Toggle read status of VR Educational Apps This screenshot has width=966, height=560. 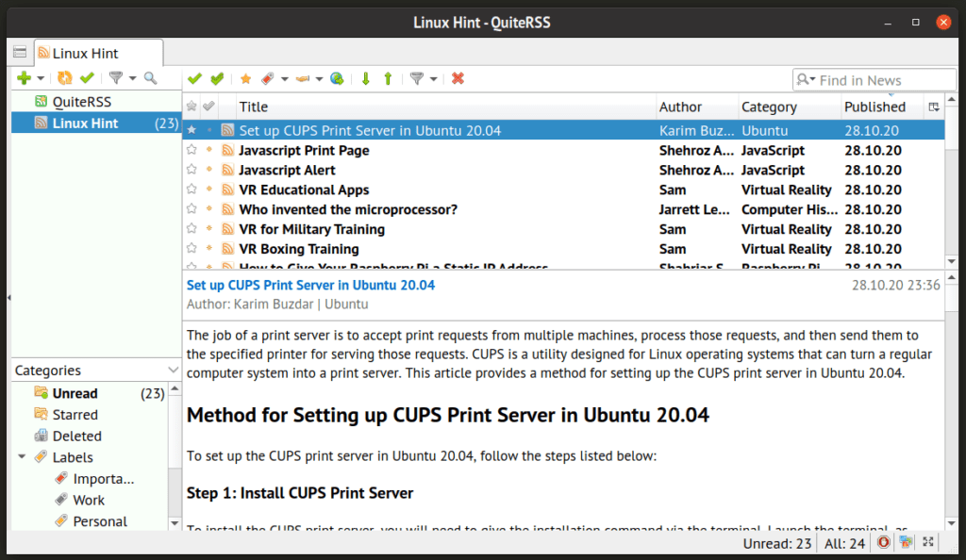click(x=208, y=189)
